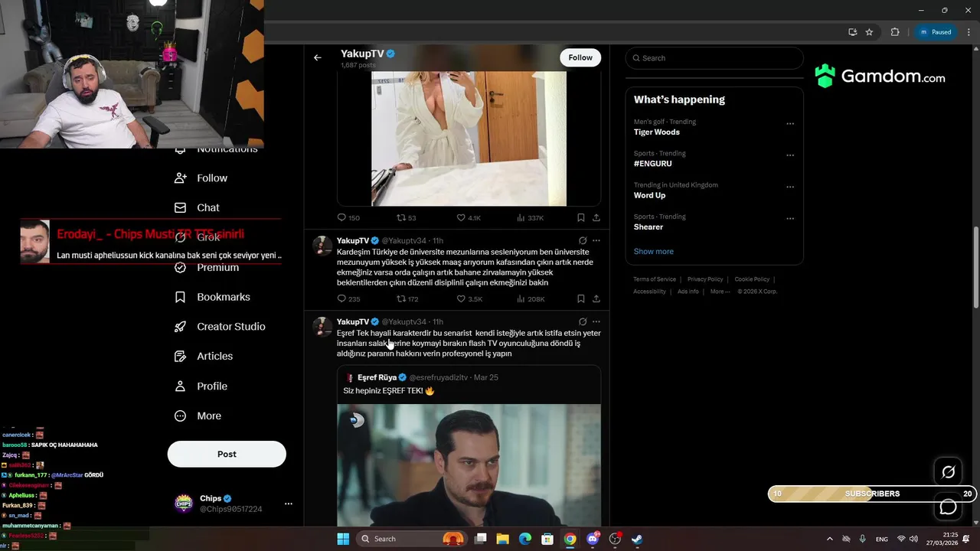Share the post with 337K views
980x551 pixels.
(596, 217)
